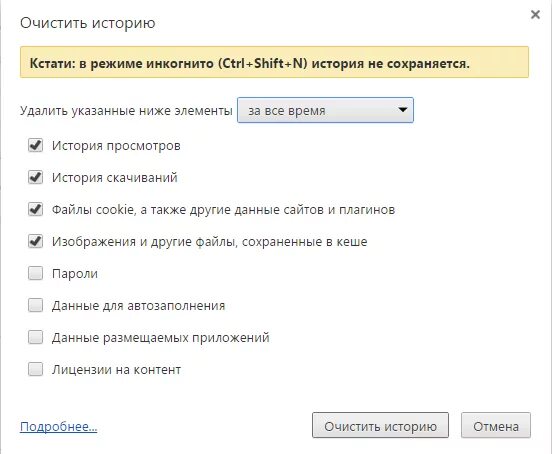Click the 'Пароли' label text
552x454 pixels.
tap(75, 274)
